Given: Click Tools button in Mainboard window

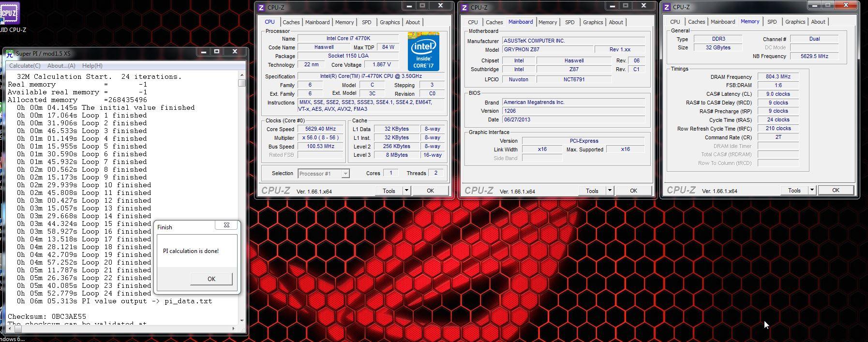Looking at the screenshot, I should tap(592, 191).
